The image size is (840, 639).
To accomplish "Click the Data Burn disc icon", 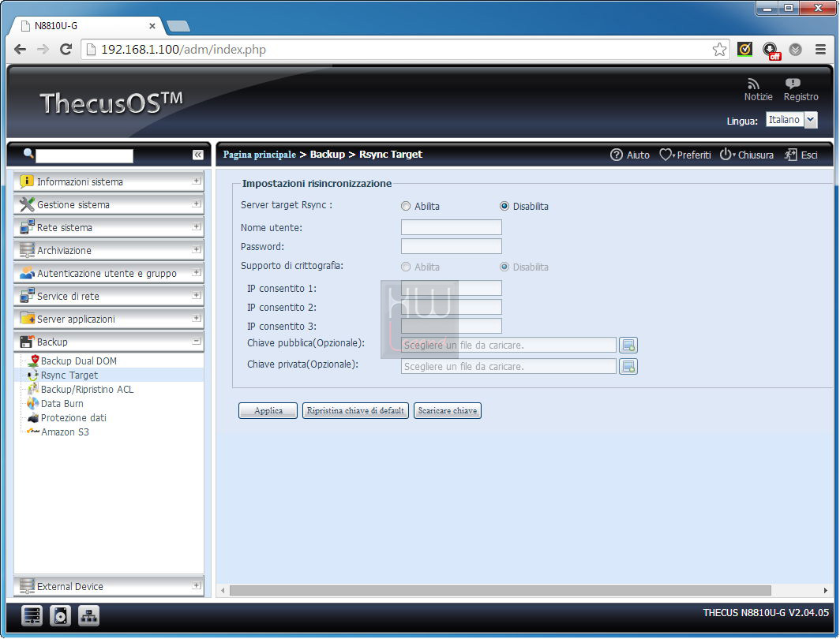I will pos(33,403).
